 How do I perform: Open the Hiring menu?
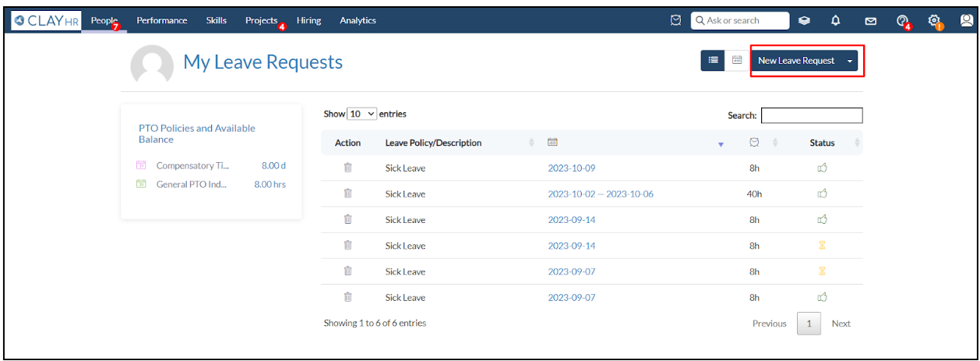click(x=308, y=21)
